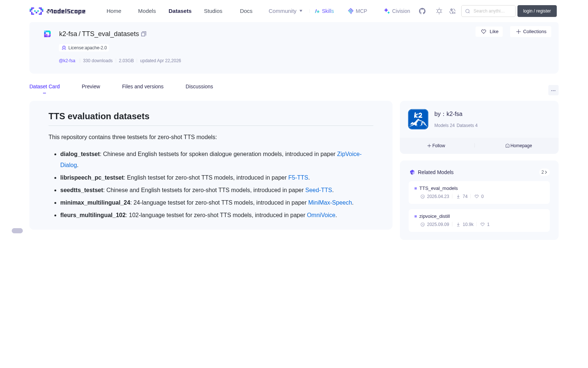Add dataset to Collections

[531, 32]
